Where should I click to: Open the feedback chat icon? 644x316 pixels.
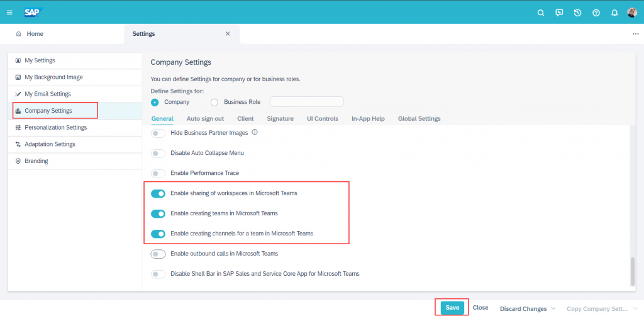coord(559,13)
